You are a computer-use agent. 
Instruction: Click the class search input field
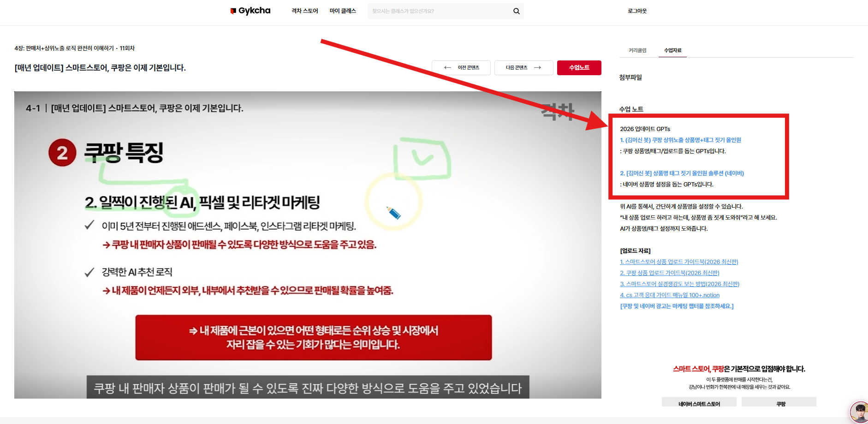[x=438, y=11]
